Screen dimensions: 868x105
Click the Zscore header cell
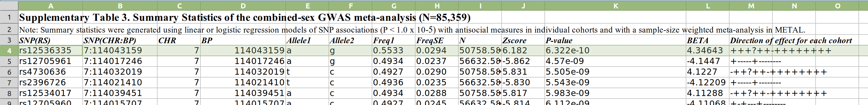pyautogui.click(x=523, y=40)
